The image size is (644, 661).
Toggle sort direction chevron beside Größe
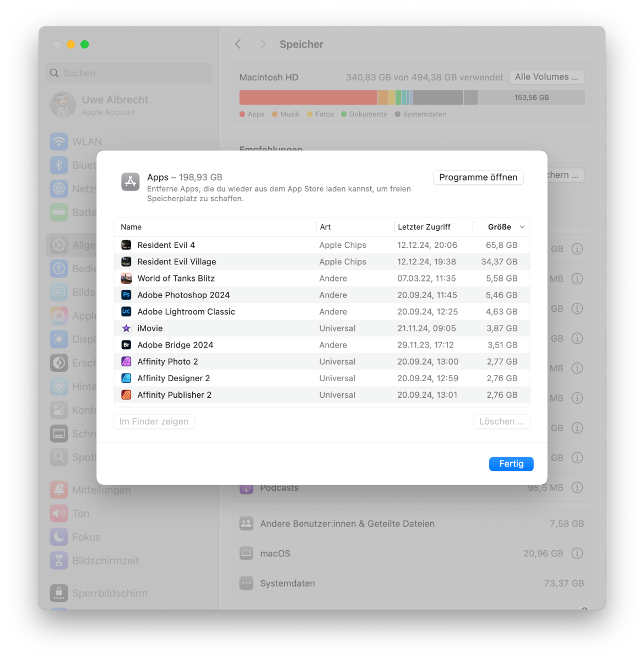click(522, 227)
